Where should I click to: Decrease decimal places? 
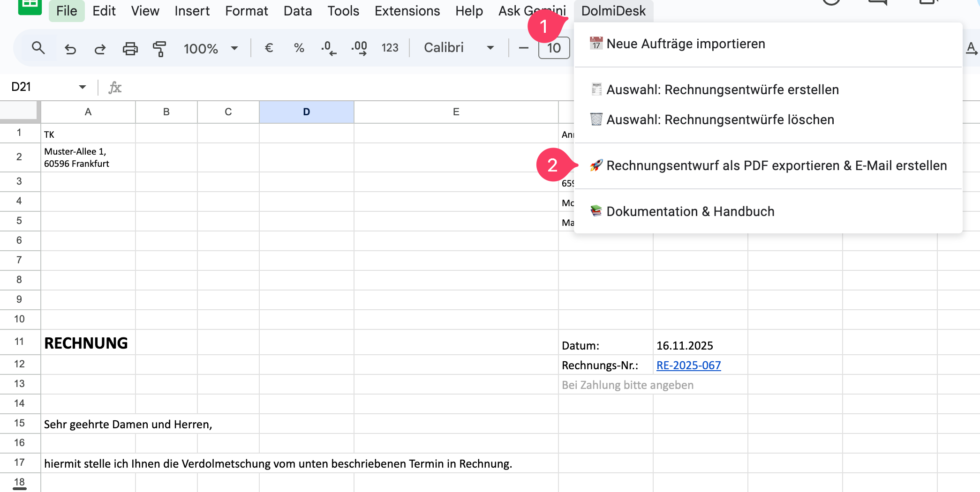pos(328,48)
